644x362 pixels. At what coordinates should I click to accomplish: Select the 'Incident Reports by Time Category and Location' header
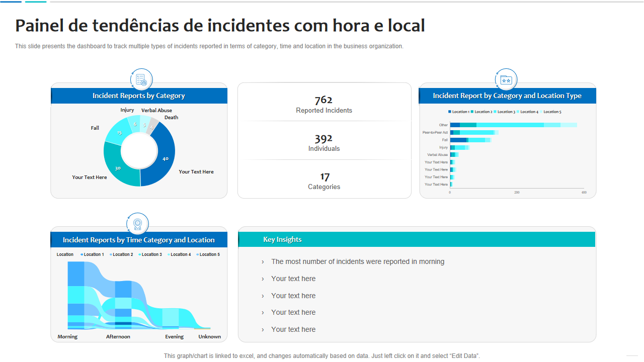pyautogui.click(x=139, y=240)
